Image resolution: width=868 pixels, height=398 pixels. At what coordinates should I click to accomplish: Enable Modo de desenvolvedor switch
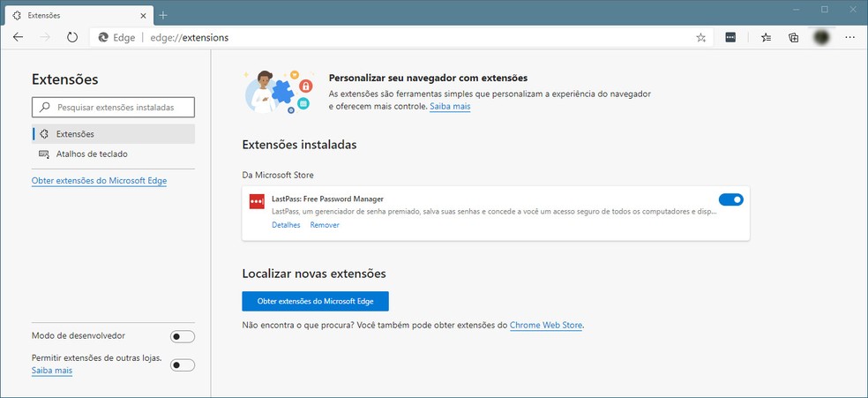point(183,336)
